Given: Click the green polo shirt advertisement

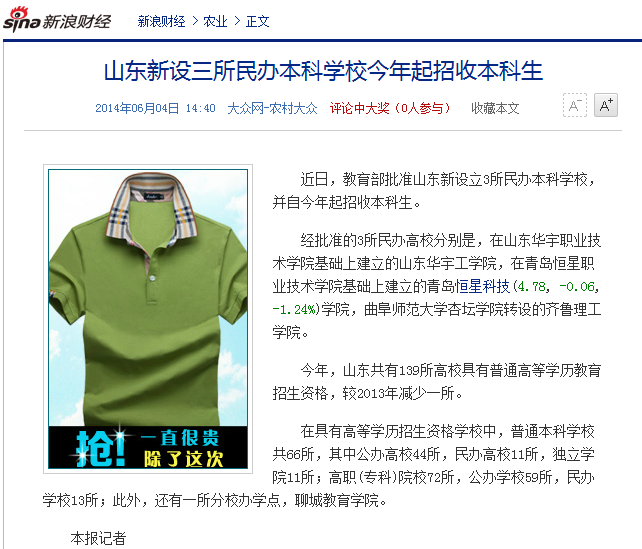Looking at the screenshot, I should (x=148, y=298).
